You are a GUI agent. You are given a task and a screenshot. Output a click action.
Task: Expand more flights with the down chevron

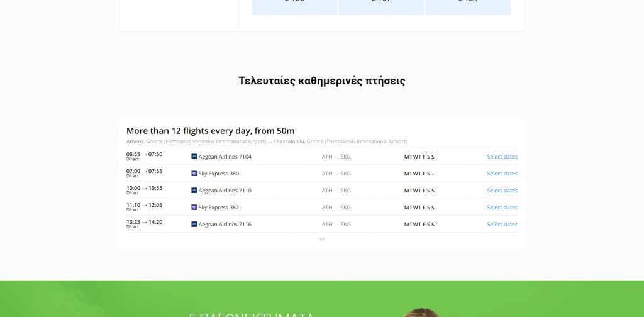point(322,240)
